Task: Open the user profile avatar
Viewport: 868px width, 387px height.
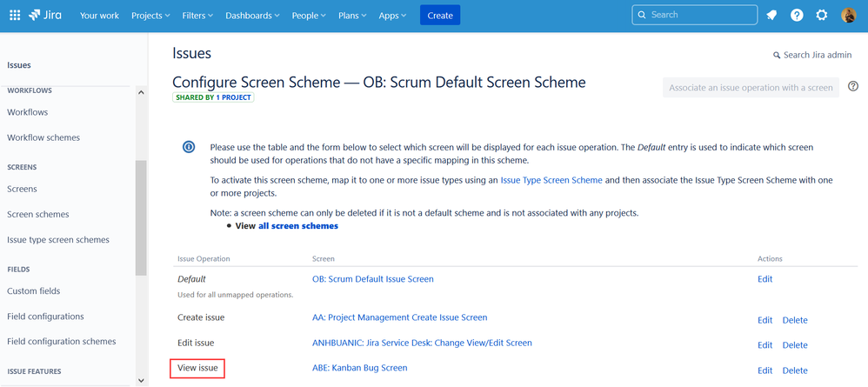Action: tap(849, 16)
